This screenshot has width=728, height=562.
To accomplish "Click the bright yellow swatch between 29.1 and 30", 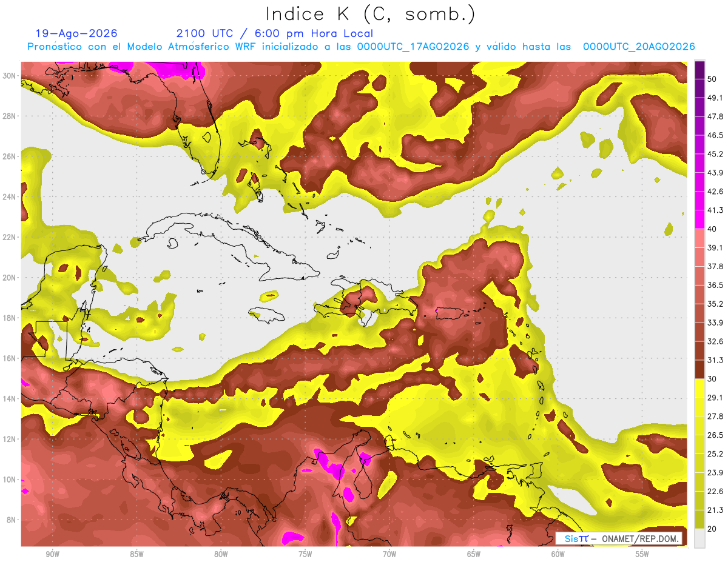I will [x=699, y=388].
